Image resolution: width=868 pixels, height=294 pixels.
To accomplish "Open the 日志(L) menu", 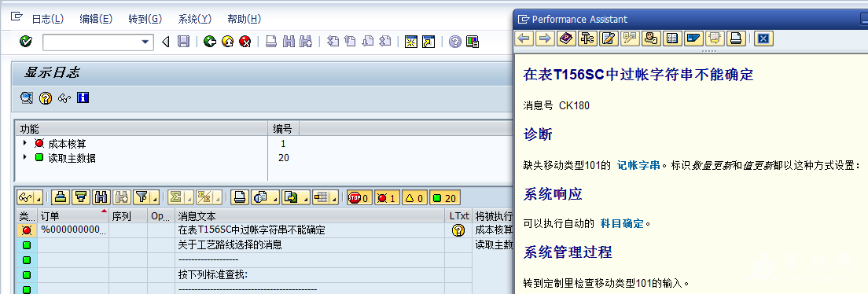I will pos(48,19).
